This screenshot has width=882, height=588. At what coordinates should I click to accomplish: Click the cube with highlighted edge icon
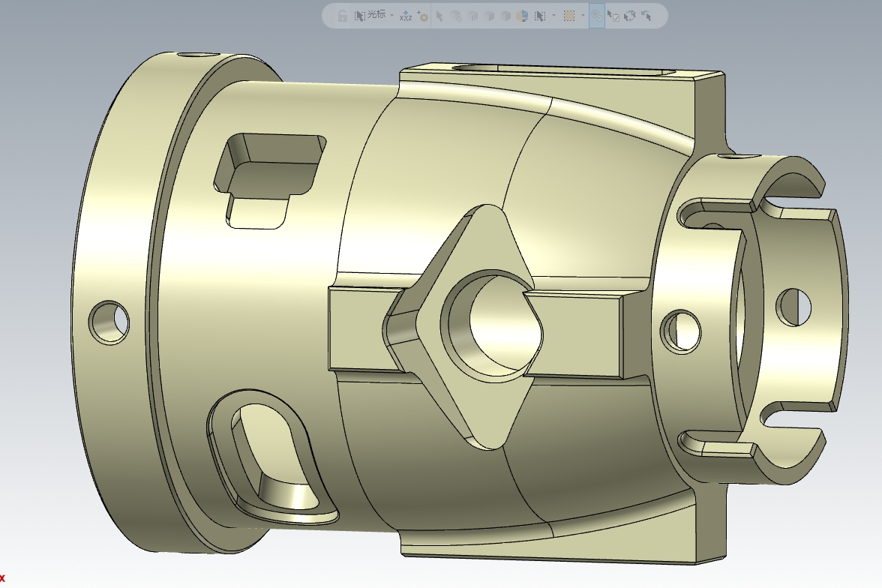click(472, 16)
